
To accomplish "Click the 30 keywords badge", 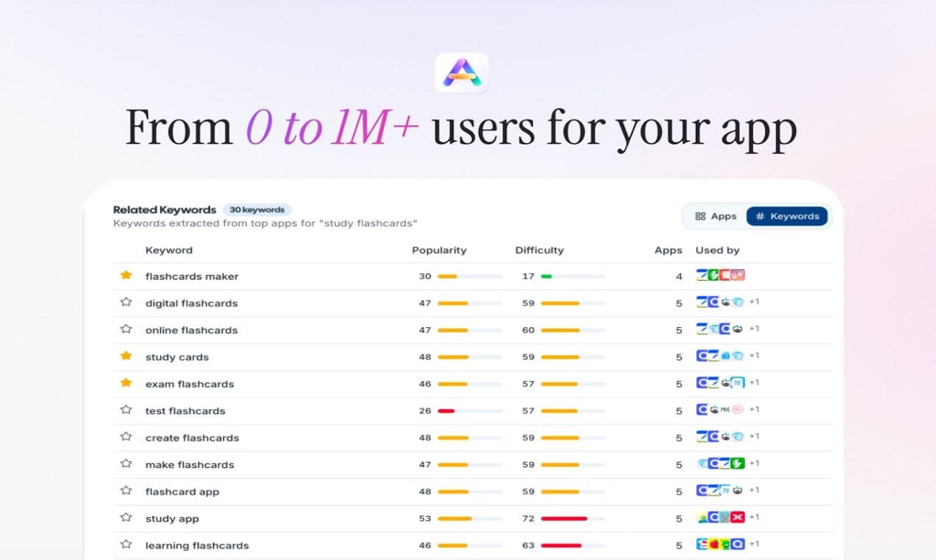I will [x=257, y=209].
